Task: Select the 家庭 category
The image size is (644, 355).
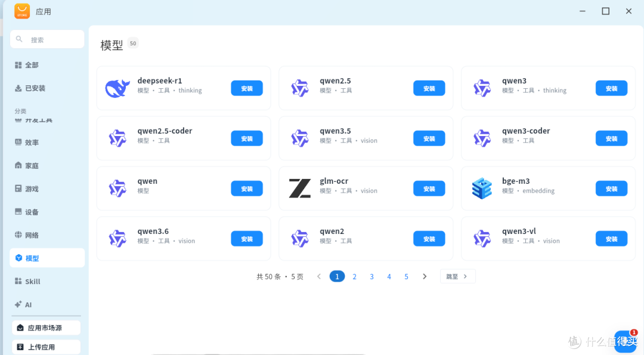Action: (x=47, y=166)
